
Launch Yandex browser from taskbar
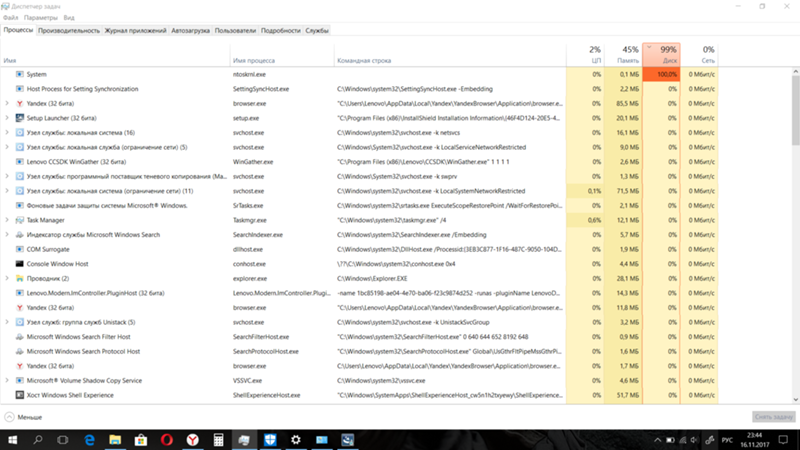coord(193,440)
